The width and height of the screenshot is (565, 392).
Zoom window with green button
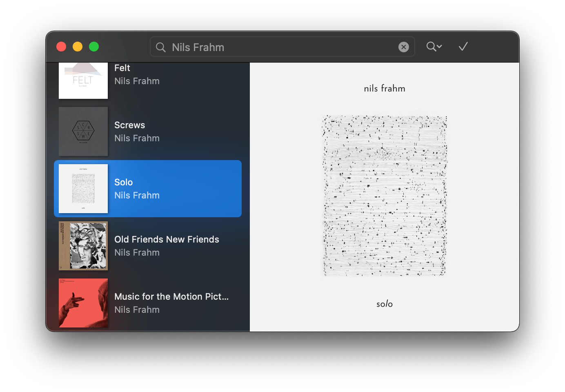click(94, 47)
